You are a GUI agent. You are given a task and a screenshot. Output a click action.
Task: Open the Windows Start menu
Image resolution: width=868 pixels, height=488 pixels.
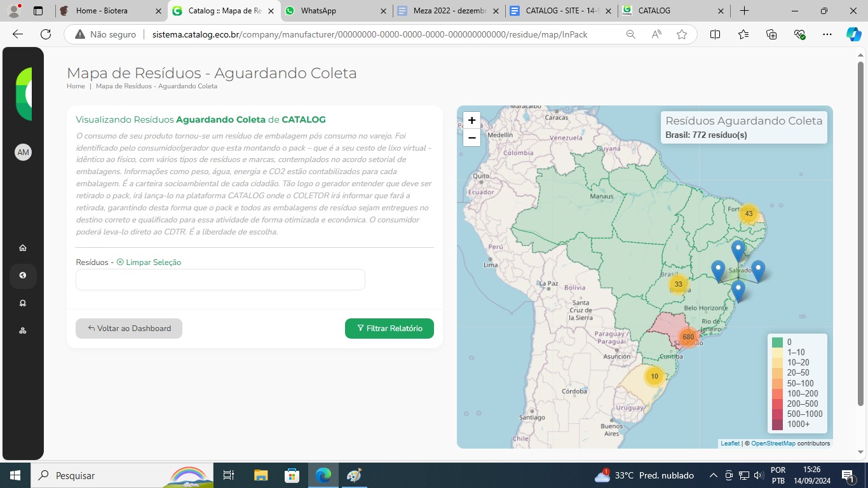[15, 475]
